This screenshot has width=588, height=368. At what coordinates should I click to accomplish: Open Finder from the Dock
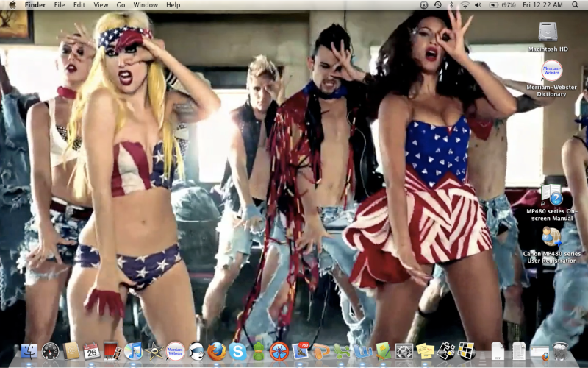(x=29, y=352)
